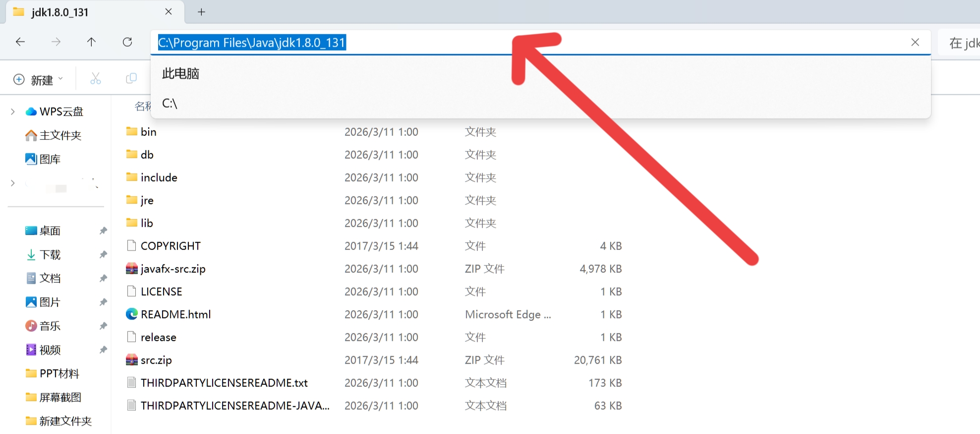Click the include folder name

[x=159, y=178]
